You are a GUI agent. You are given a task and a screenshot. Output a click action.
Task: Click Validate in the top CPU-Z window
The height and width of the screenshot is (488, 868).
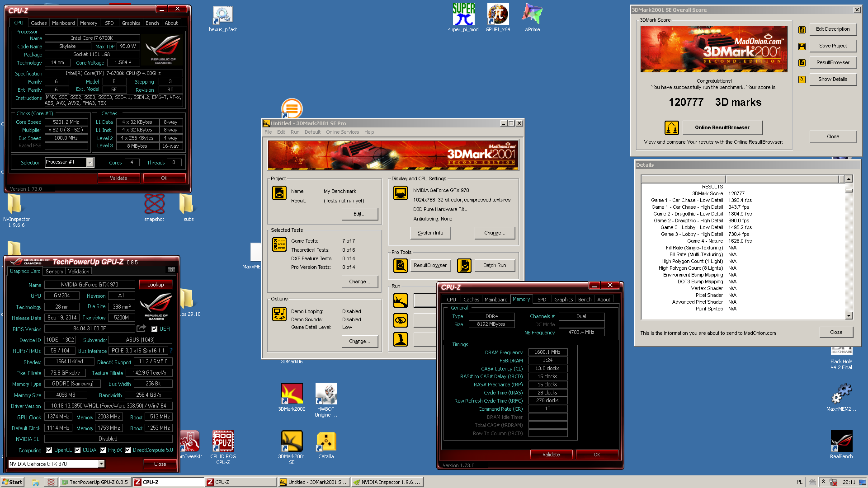pyautogui.click(x=118, y=178)
